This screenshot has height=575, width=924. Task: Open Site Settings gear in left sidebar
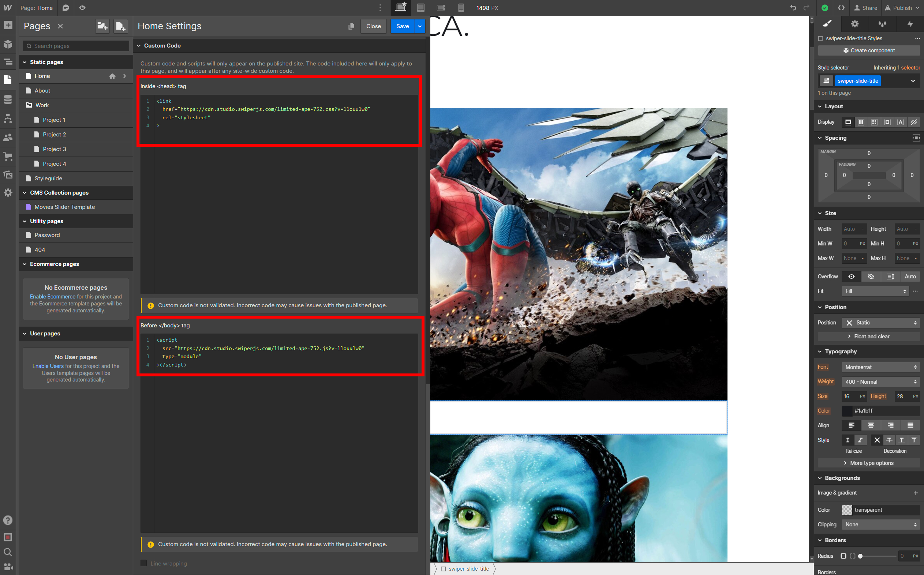pos(8,193)
